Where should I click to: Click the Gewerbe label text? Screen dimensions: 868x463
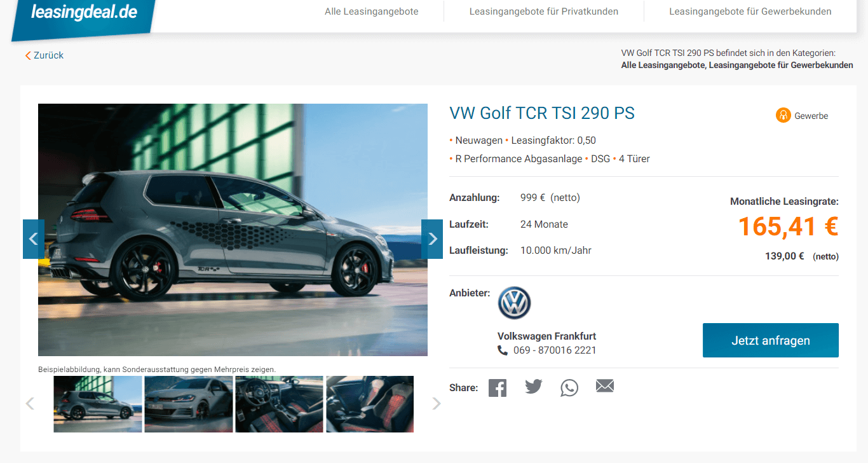[x=811, y=116]
